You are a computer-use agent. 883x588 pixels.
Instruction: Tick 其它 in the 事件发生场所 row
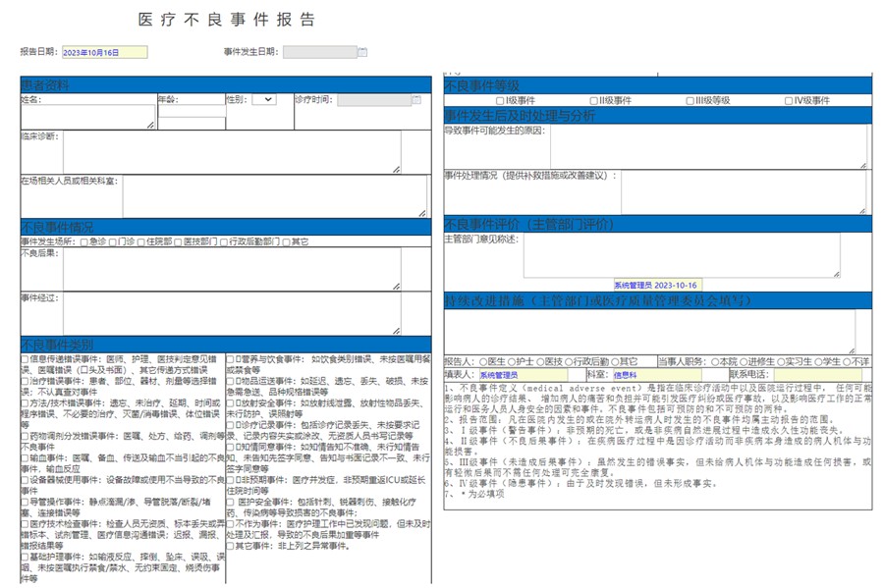pos(286,241)
